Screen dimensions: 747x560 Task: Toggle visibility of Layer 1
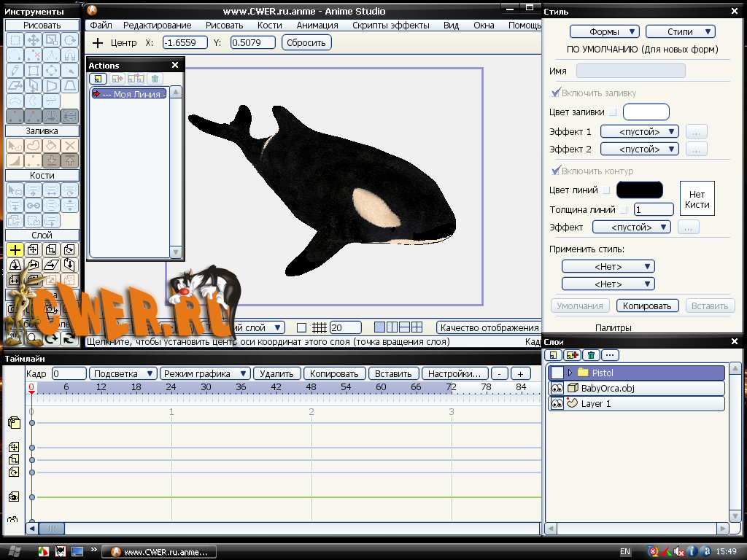coord(557,403)
